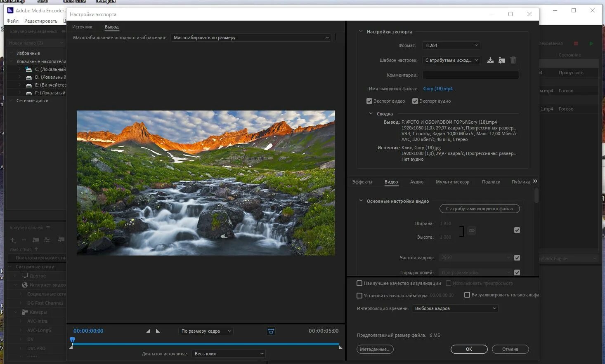605x364 pixels.
Task: Click the red stop queue icon
Action: click(576, 43)
